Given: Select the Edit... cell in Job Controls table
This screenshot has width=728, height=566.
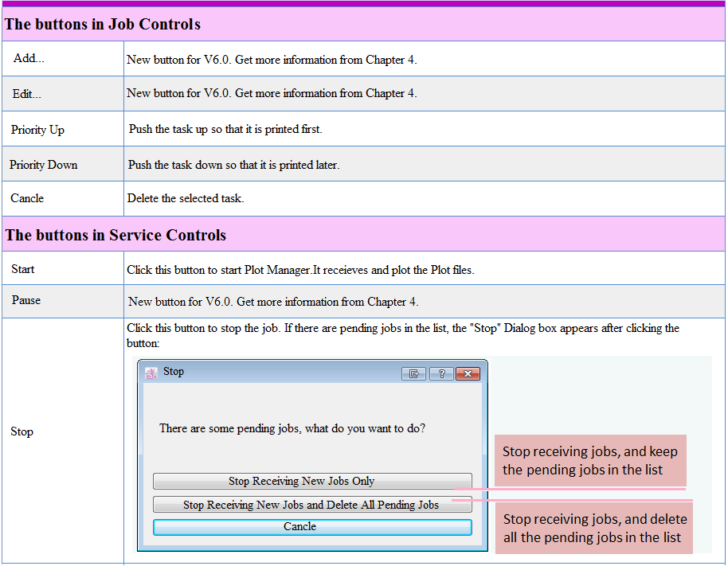Looking at the screenshot, I should (27, 94).
